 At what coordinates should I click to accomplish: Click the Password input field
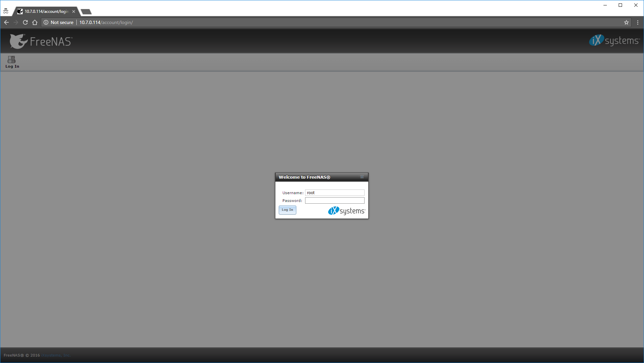point(335,201)
